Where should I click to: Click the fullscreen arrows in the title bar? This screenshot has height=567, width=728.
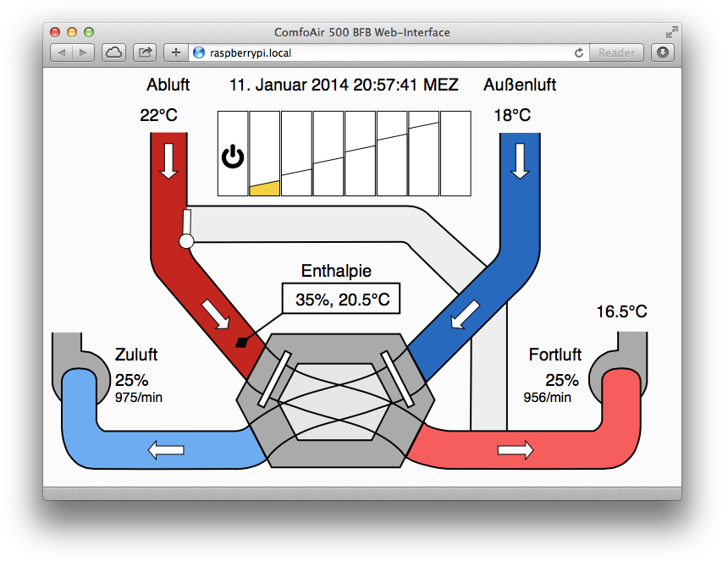[671, 32]
